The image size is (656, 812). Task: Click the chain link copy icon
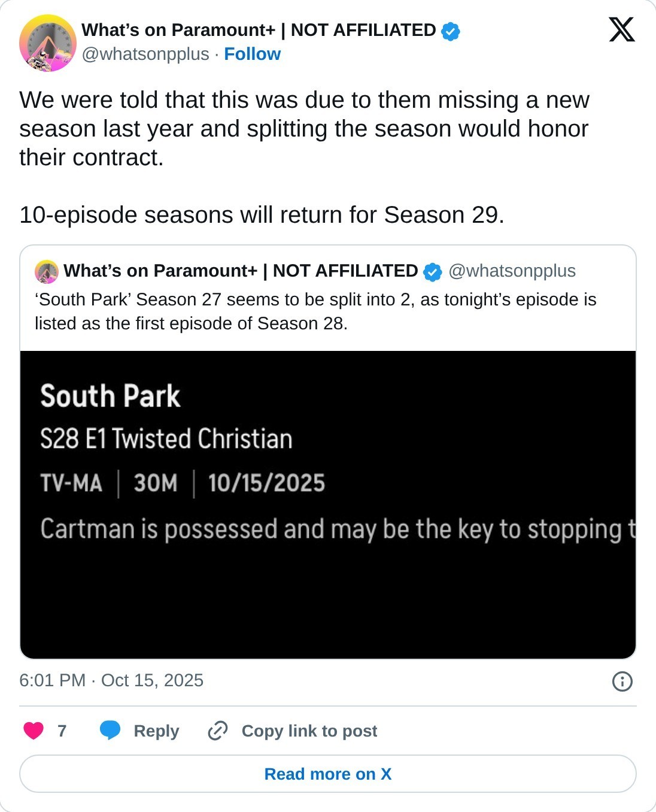click(x=217, y=731)
